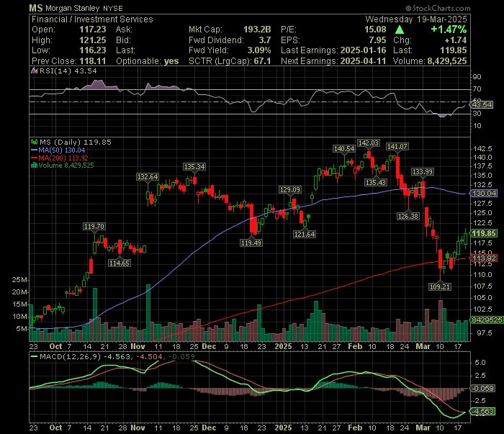The height and width of the screenshot is (434, 504).
Task: Click the RSI(14) mountain icon
Action: coord(34,71)
